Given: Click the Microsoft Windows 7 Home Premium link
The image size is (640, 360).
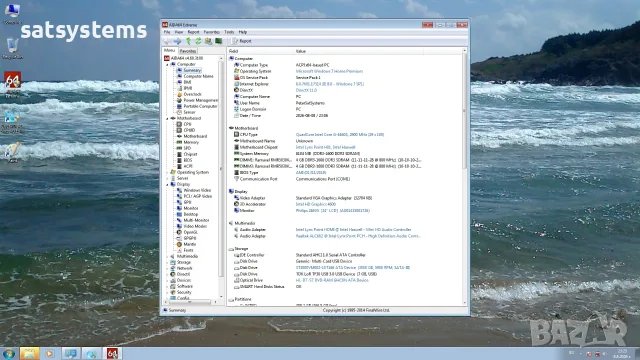Looking at the screenshot, I should click(x=329, y=71).
